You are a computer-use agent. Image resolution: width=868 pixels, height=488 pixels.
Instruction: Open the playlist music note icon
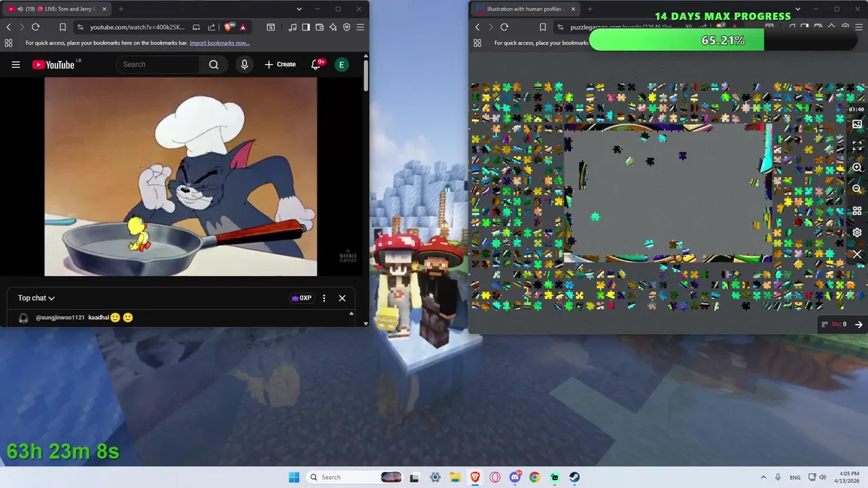click(x=292, y=27)
